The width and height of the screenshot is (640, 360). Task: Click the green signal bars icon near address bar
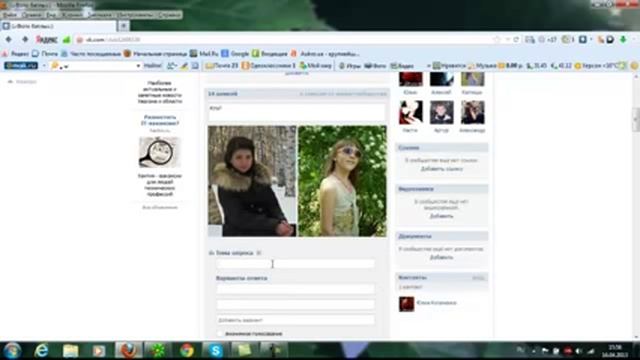point(67,40)
